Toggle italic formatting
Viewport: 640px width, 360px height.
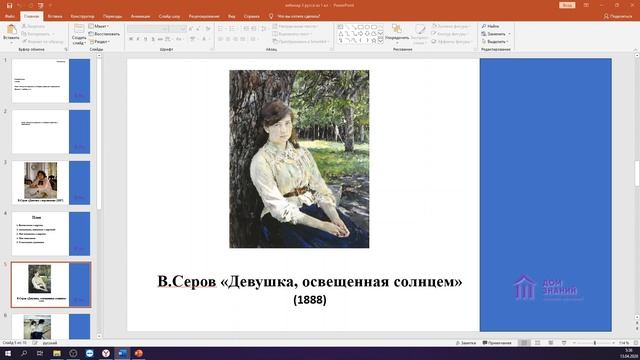[x=138, y=39]
